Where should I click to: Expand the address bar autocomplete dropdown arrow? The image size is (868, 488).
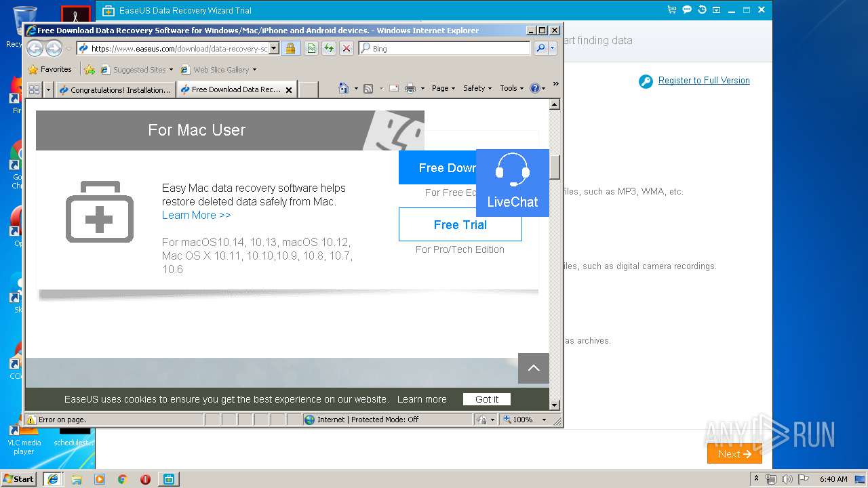click(x=274, y=48)
